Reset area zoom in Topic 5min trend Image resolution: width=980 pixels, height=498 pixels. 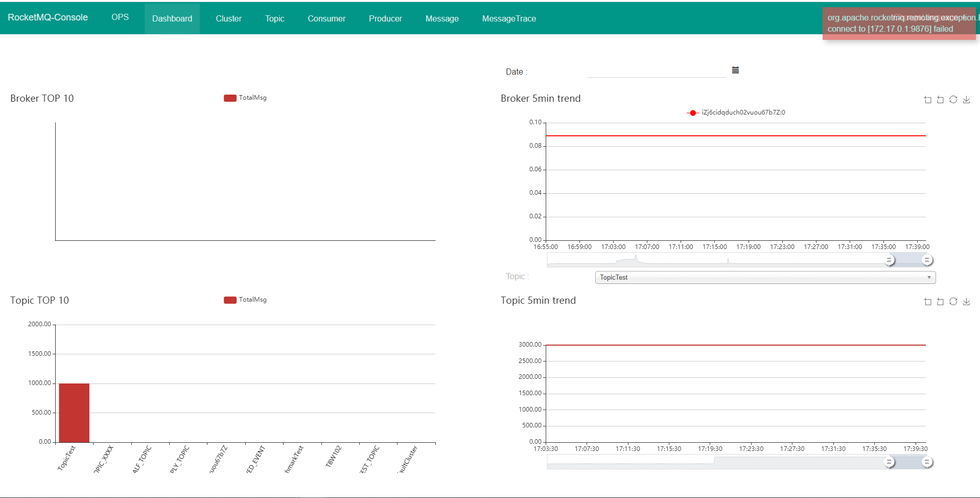click(x=940, y=302)
